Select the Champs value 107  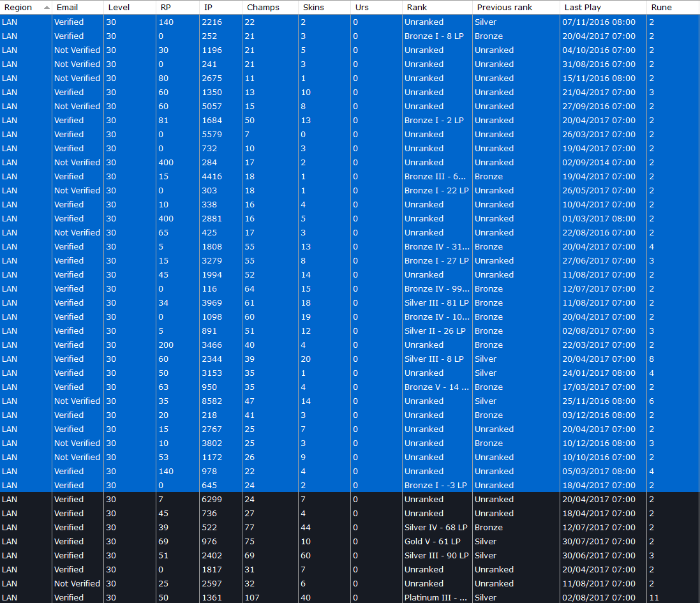click(x=252, y=598)
